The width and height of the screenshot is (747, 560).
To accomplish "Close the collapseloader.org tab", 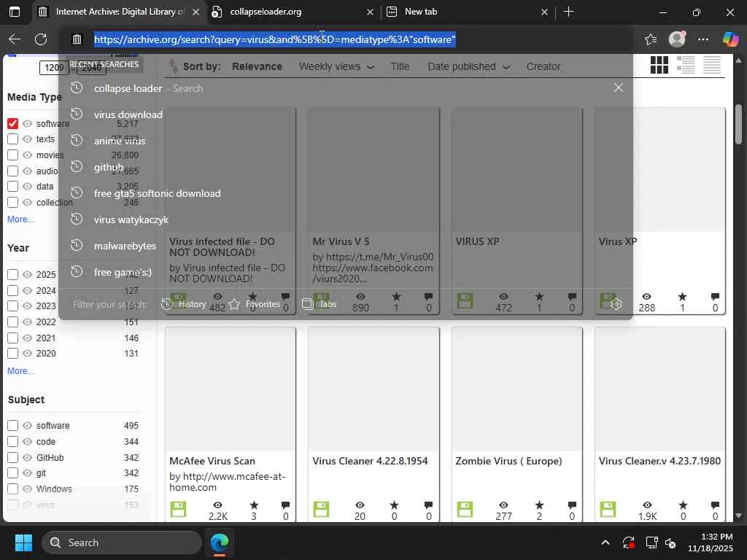I will coord(370,12).
